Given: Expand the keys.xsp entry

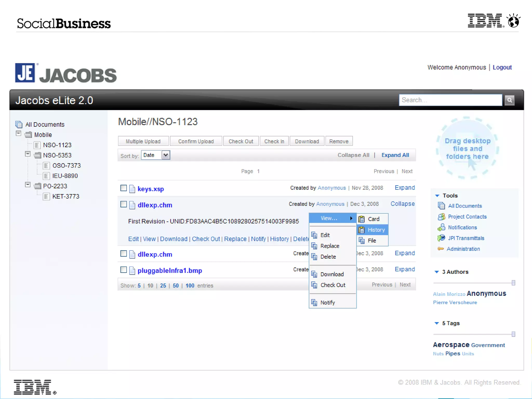Looking at the screenshot, I should pos(405,188).
